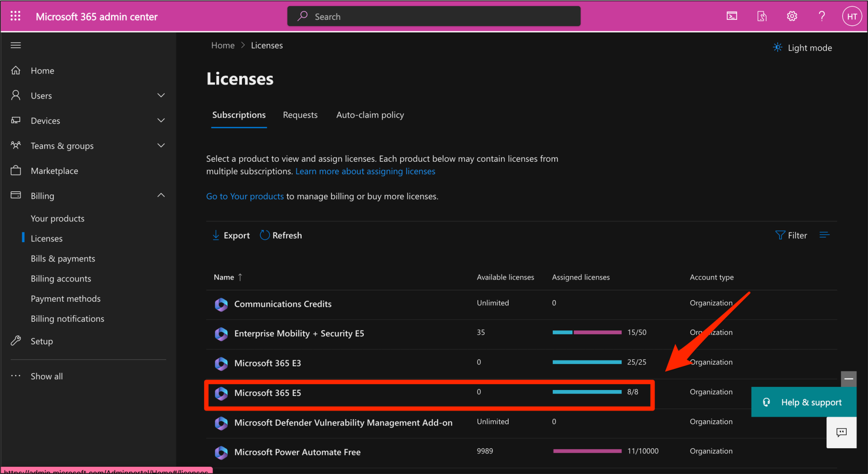Open the Settings gear in the top bar
The height and width of the screenshot is (474, 868).
792,16
